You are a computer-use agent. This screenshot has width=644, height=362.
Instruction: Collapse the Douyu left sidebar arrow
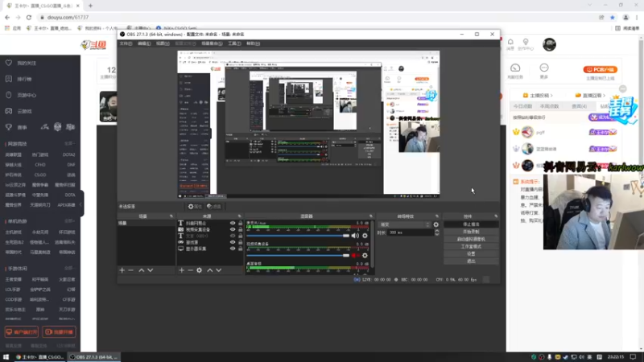[x=81, y=204]
